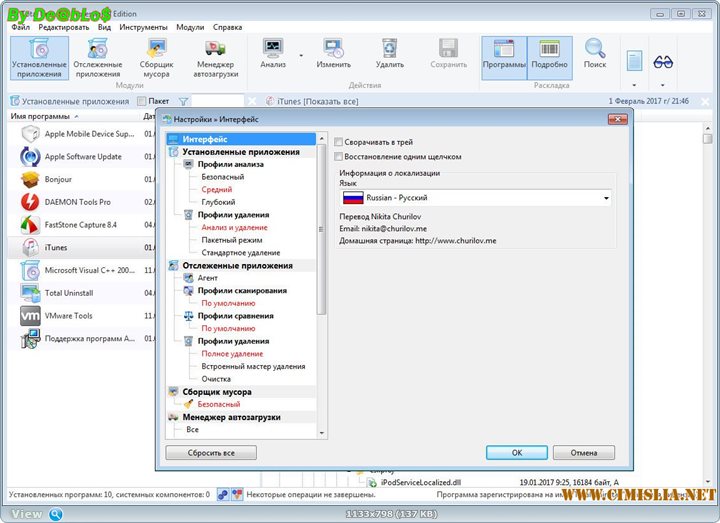Click the glasses icon in toolbar
Image resolution: width=720 pixels, height=523 pixels.
663,60
